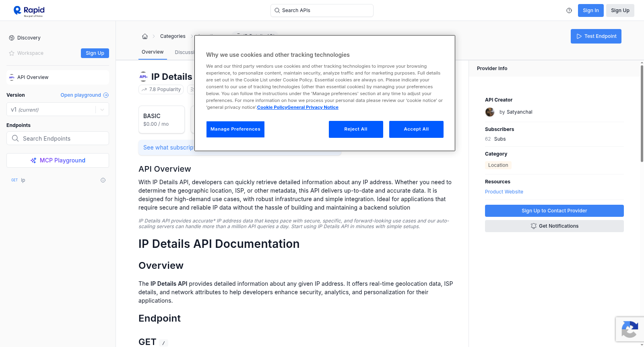The height and width of the screenshot is (347, 644).
Task: Open the General Privacy Notice link
Action: click(313, 107)
